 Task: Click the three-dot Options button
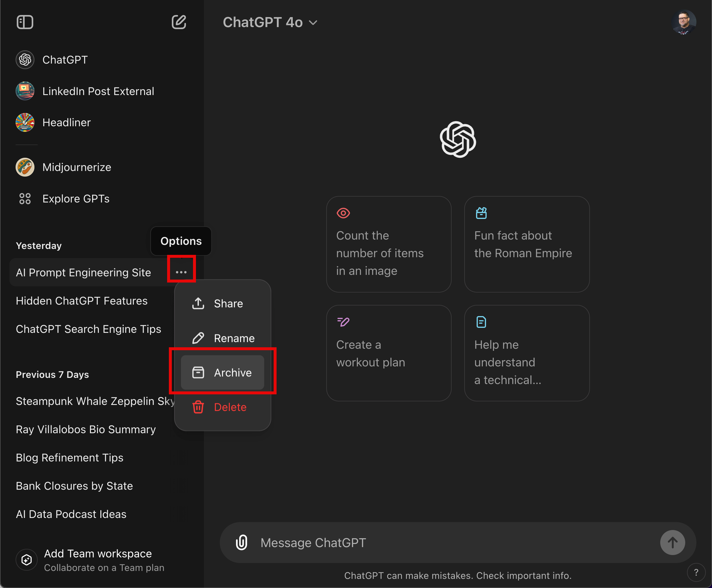(x=181, y=272)
